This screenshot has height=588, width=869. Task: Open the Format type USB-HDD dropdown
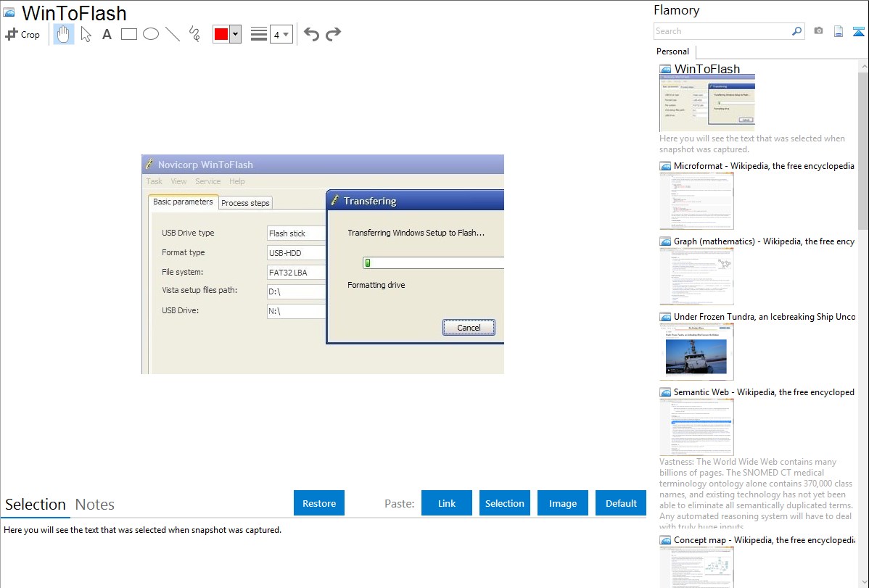click(296, 253)
